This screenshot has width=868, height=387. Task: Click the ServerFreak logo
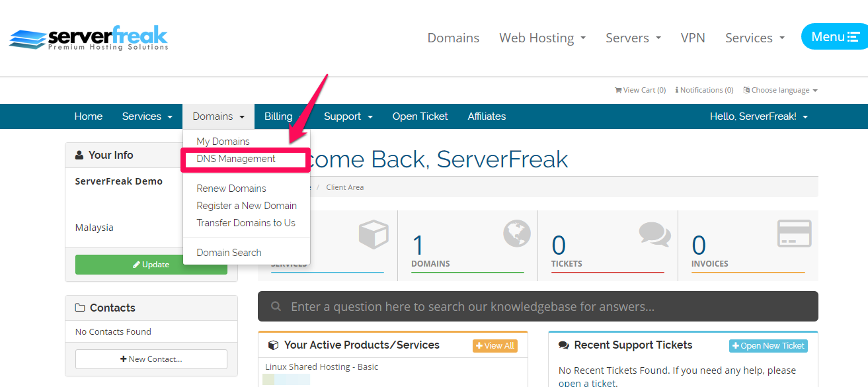pos(89,38)
